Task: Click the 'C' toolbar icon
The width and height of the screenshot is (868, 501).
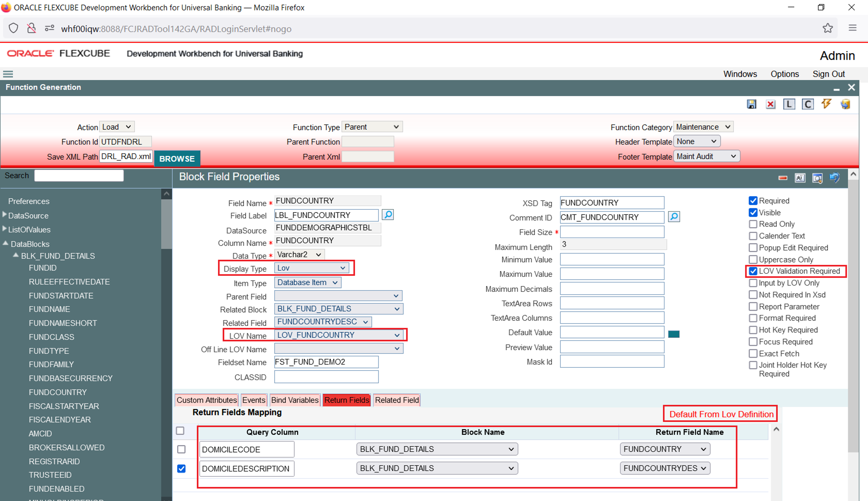Action: (x=807, y=104)
